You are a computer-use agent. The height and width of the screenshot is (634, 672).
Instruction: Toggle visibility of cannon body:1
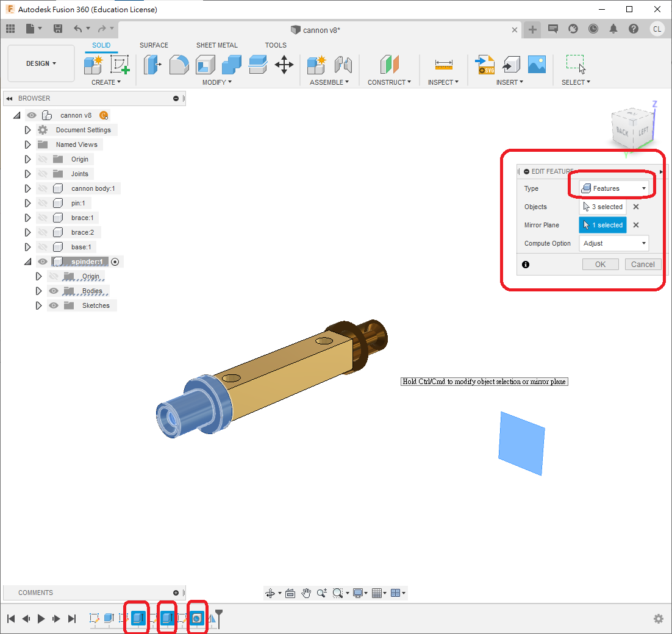(43, 188)
